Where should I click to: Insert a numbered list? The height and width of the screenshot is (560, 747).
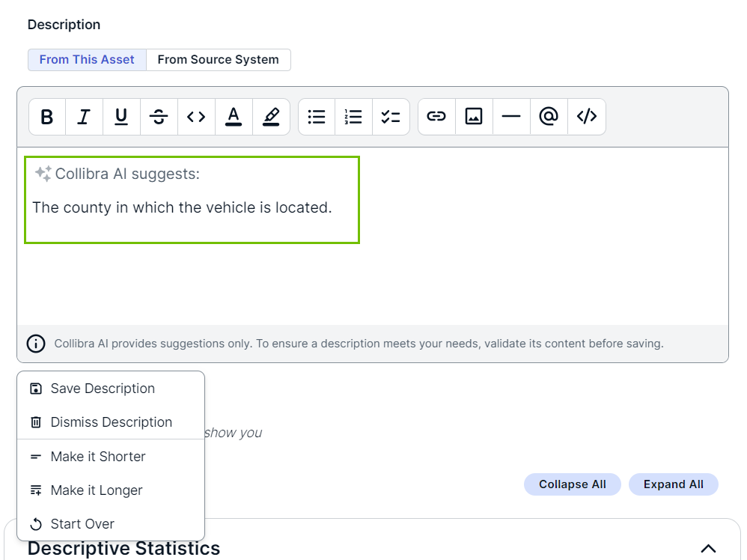353,117
